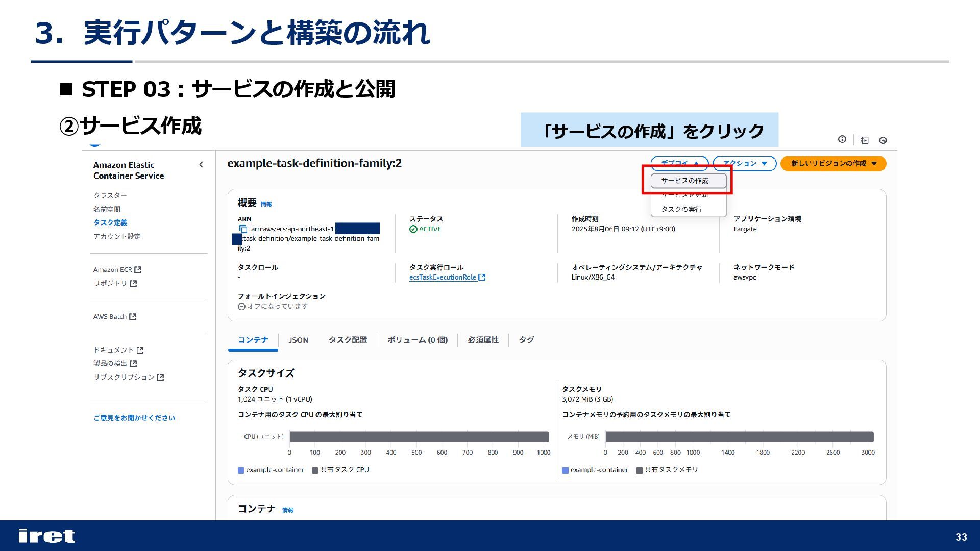
Task: Select タスクの実行 from the deploy menu
Action: [x=689, y=209]
